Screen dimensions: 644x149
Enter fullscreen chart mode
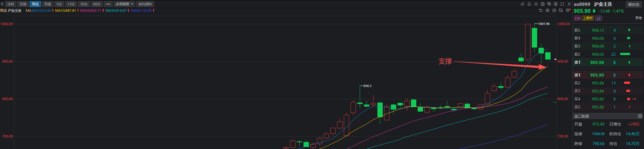click(x=562, y=4)
